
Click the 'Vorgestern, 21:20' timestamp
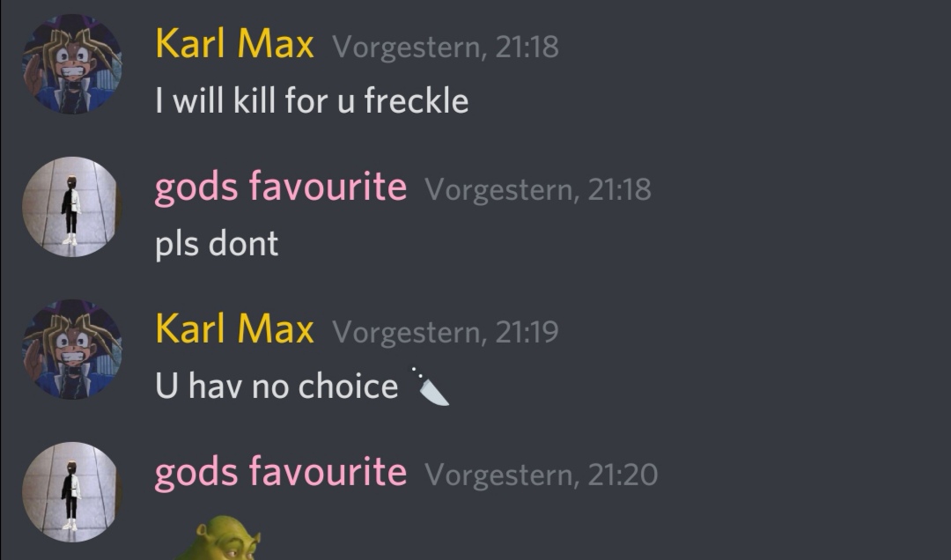click(x=542, y=475)
